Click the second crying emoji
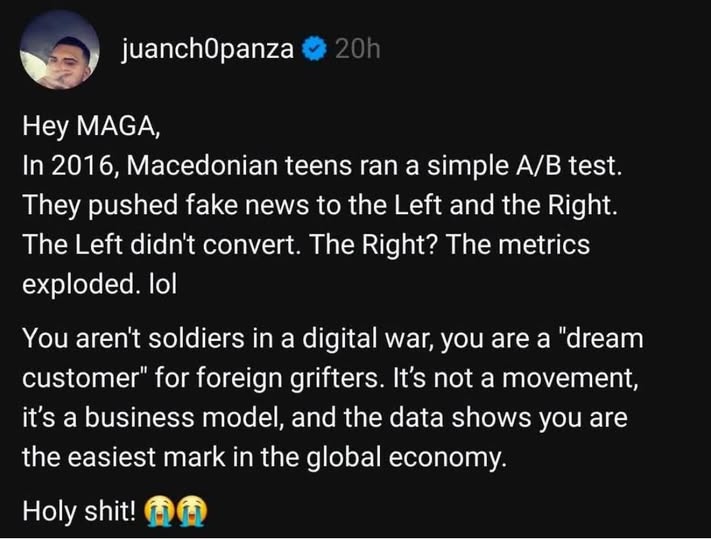Viewport: 711px width, 540px height. pos(192,511)
